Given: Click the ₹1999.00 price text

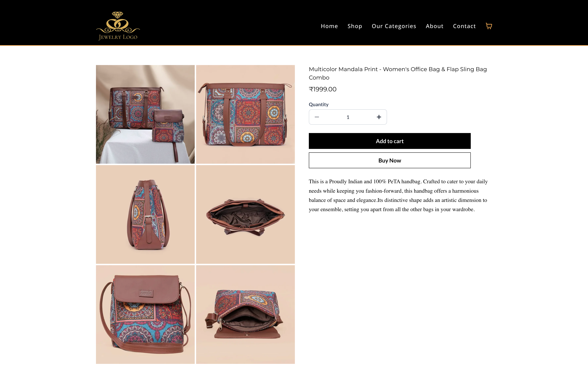Looking at the screenshot, I should click(x=322, y=89).
